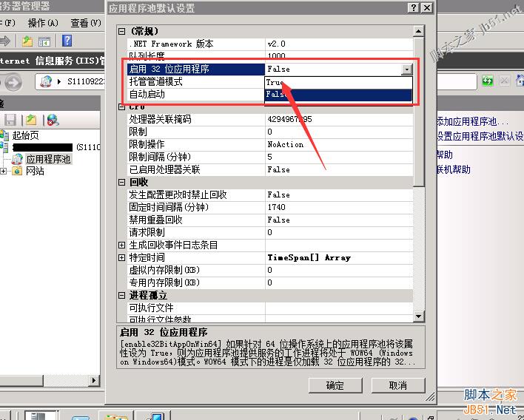Click the 确定 button

335,385
